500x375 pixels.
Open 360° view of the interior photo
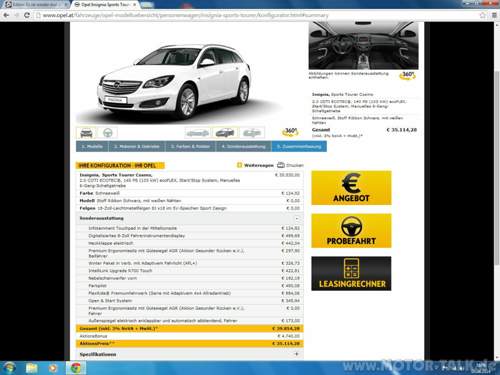coord(407,75)
